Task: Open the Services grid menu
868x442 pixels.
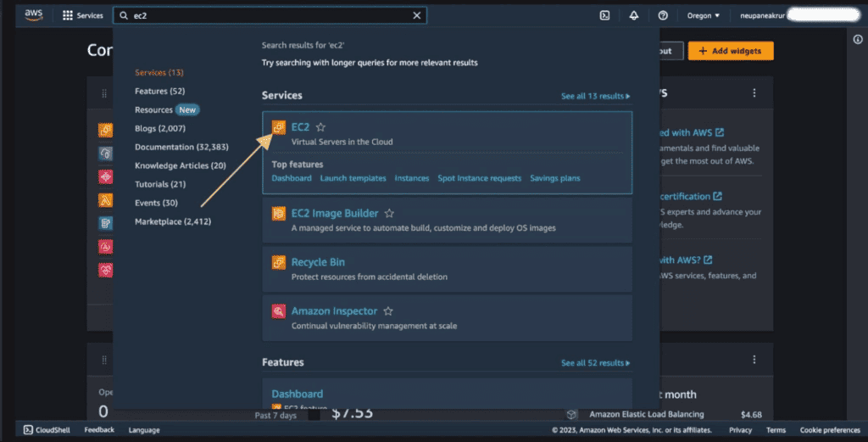Action: [82, 15]
